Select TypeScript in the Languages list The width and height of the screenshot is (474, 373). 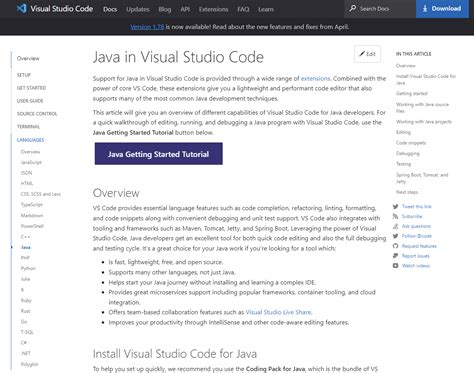[32, 205]
